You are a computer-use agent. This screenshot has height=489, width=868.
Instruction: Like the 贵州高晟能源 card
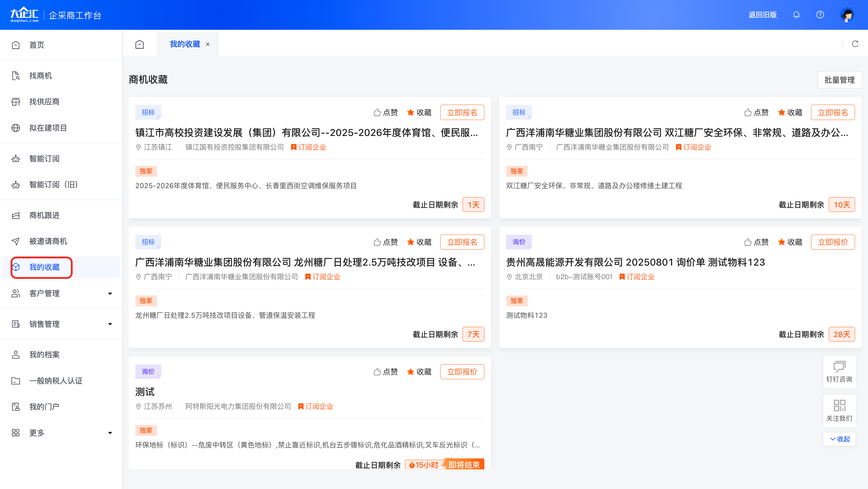point(756,242)
